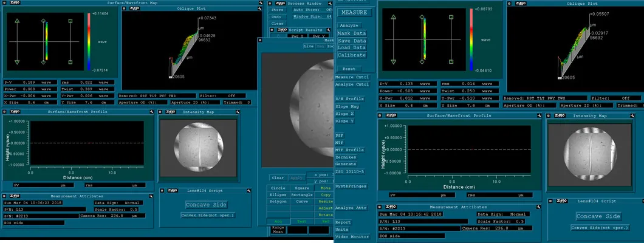Click upper square marker in left wavefront map
The width and height of the screenshot is (644, 243).
(x=70, y=21)
